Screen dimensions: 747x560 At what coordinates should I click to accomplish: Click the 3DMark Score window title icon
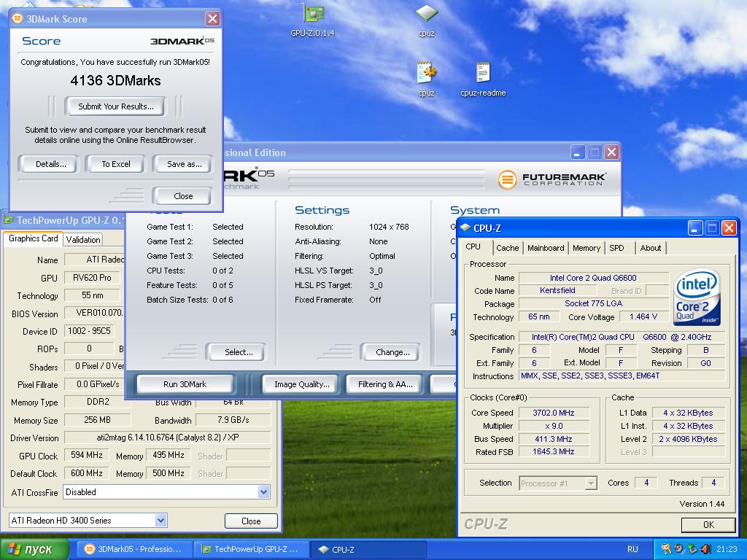[18, 18]
